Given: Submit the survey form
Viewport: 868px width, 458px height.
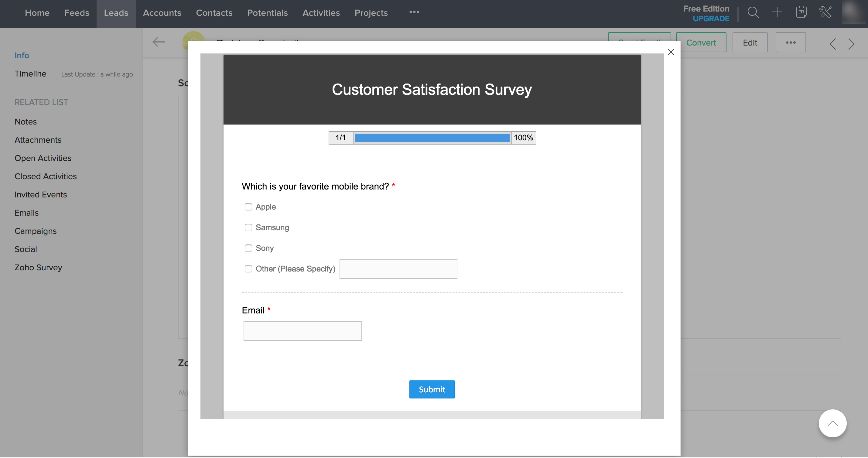Looking at the screenshot, I should click(432, 389).
